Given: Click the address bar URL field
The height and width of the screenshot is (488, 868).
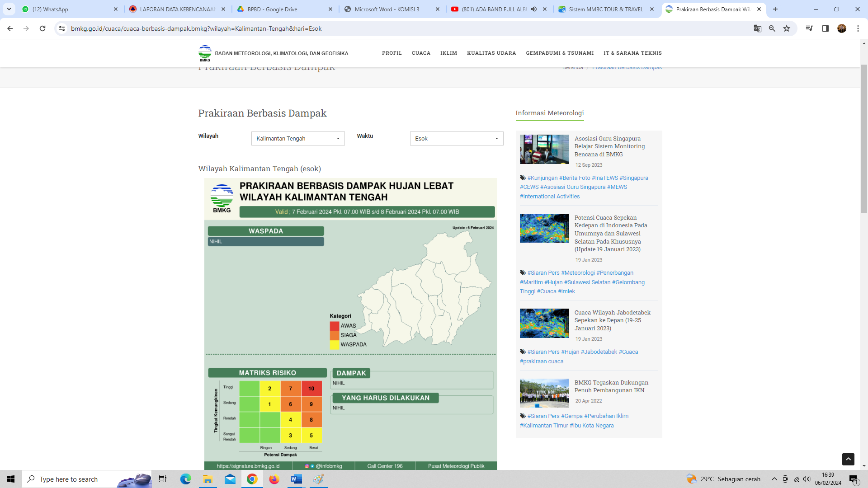Looking at the screenshot, I should coord(407,28).
